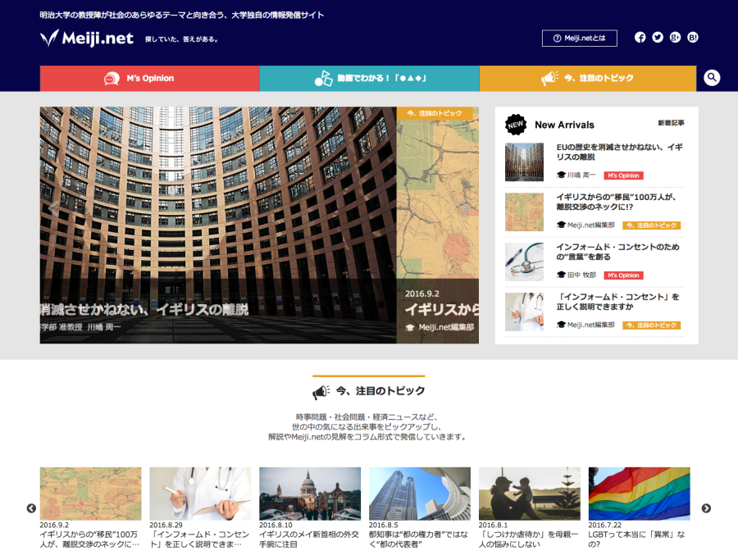Click the hero slide's 今、注目のトピック label
This screenshot has height=560, width=738.
(434, 113)
